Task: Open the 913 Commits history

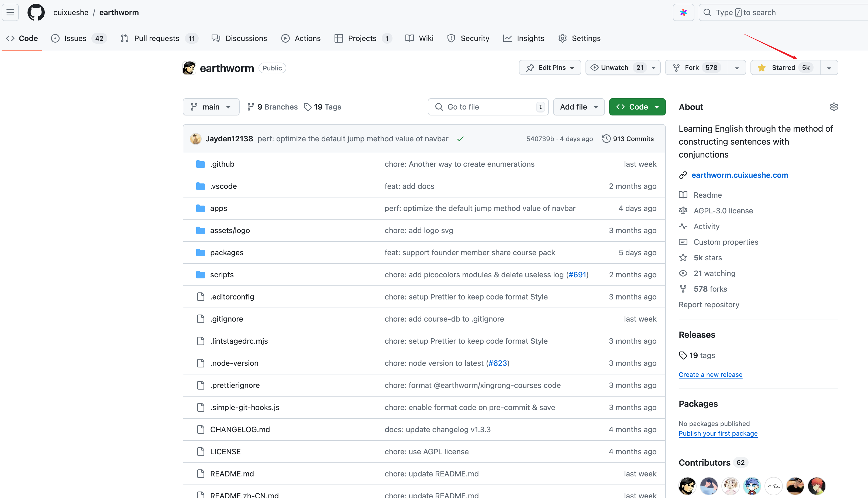Action: coord(628,139)
